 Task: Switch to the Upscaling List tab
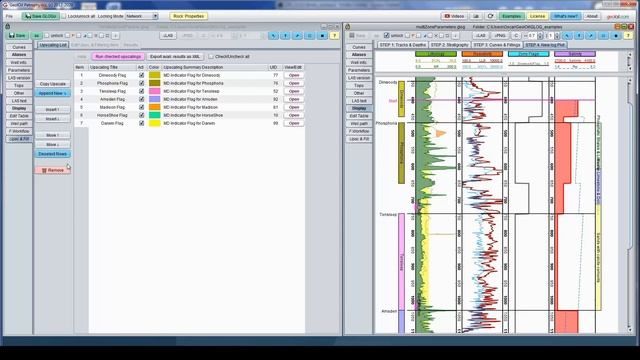[x=53, y=45]
